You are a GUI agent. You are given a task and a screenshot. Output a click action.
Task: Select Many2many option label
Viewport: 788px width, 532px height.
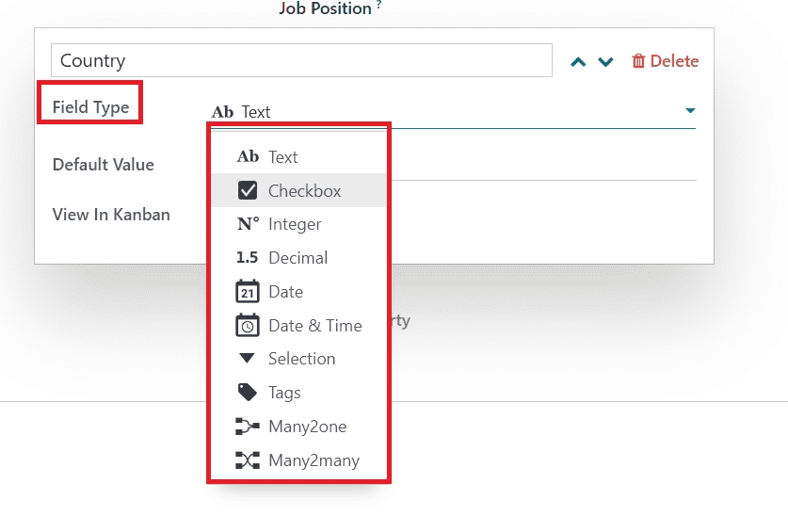(x=314, y=460)
